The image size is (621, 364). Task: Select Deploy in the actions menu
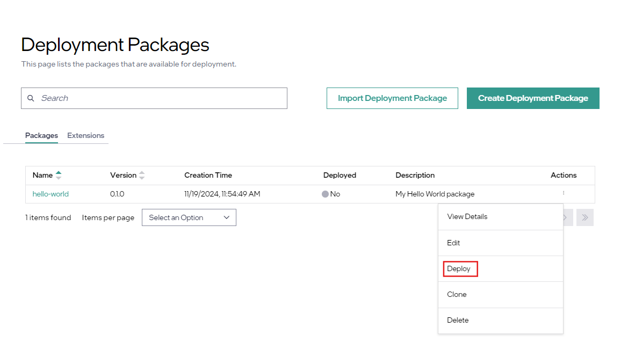point(459,268)
